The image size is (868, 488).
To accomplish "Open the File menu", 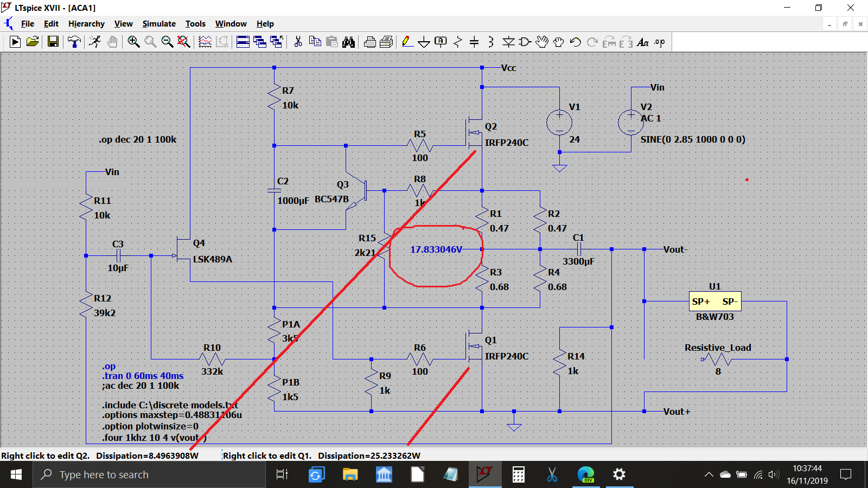I will (27, 24).
